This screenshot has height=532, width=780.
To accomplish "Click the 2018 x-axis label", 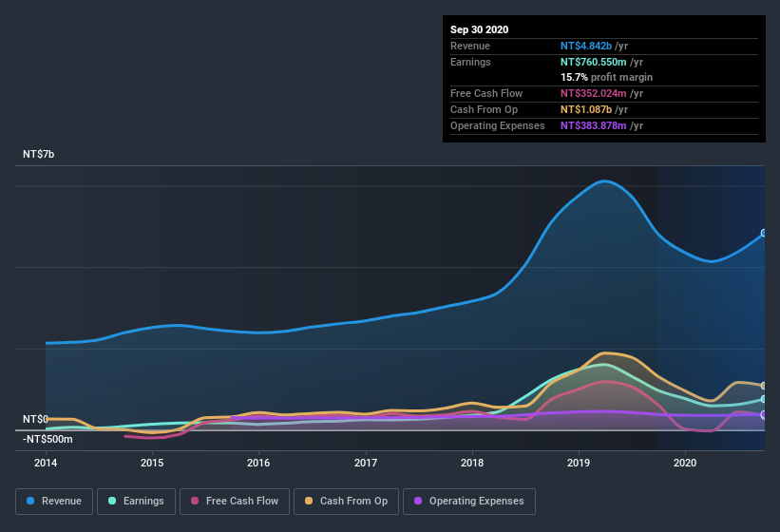I will click(472, 463).
